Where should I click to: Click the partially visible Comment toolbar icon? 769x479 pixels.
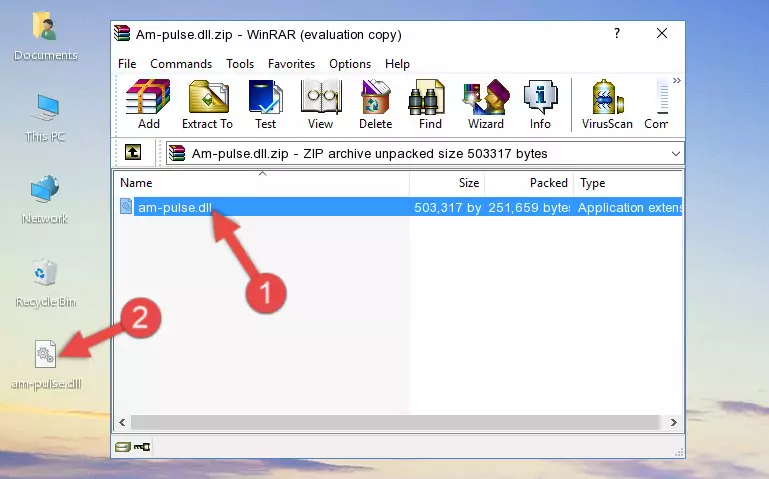(657, 104)
